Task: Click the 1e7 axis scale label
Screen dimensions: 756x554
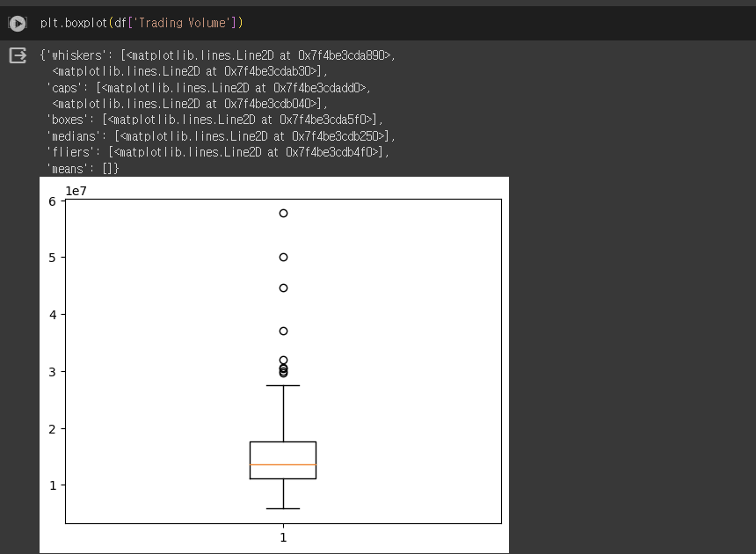Action: [x=76, y=191]
